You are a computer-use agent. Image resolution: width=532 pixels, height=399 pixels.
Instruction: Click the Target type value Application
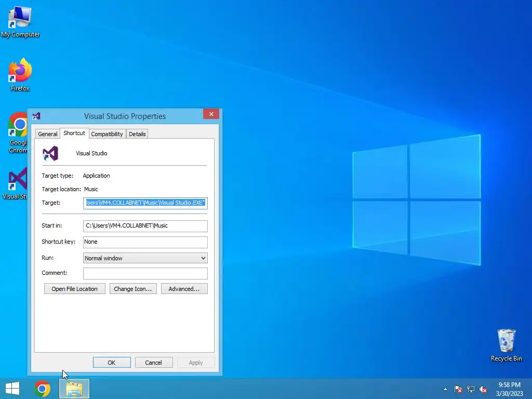click(x=96, y=176)
